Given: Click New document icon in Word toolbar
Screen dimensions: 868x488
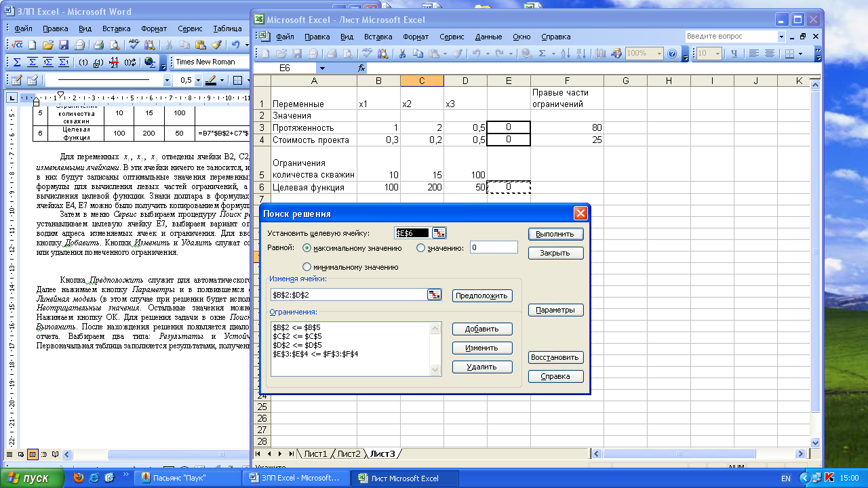Looking at the screenshot, I should (x=32, y=45).
